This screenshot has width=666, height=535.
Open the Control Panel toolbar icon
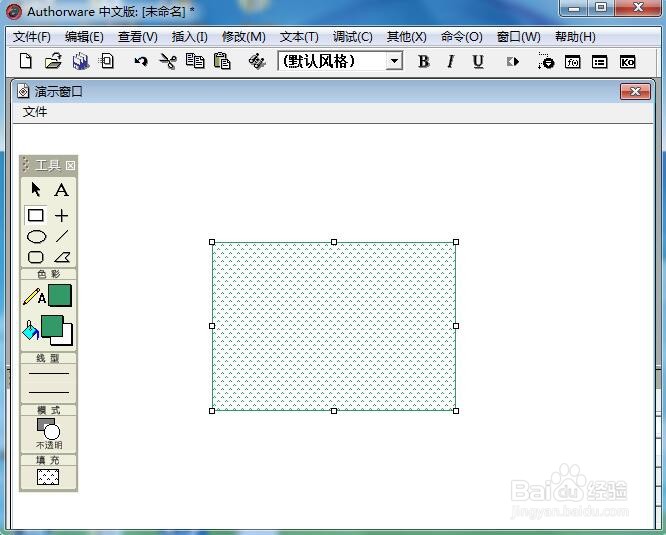(x=546, y=61)
